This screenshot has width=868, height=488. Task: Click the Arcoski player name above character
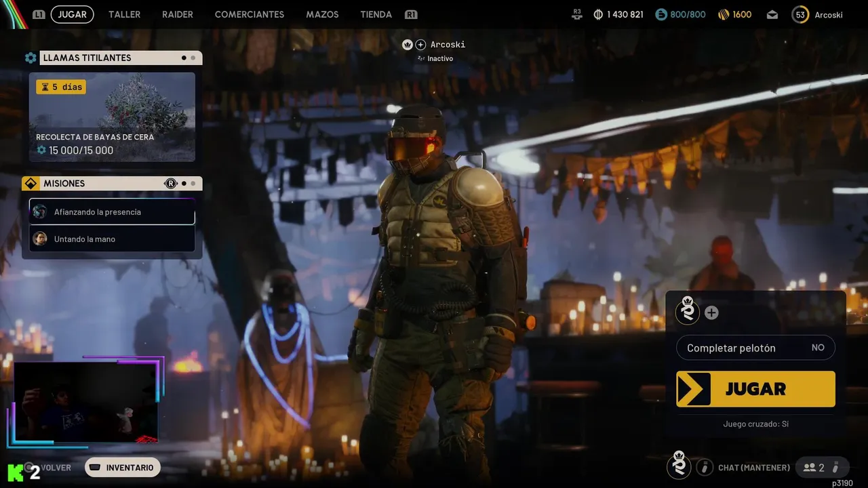448,45
